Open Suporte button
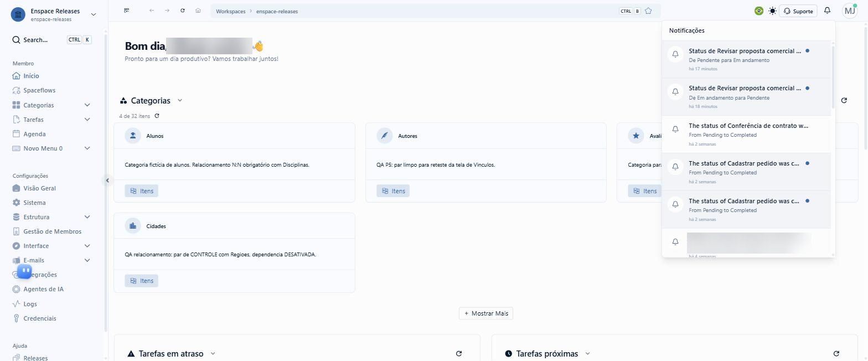The height and width of the screenshot is (361, 868). (798, 11)
